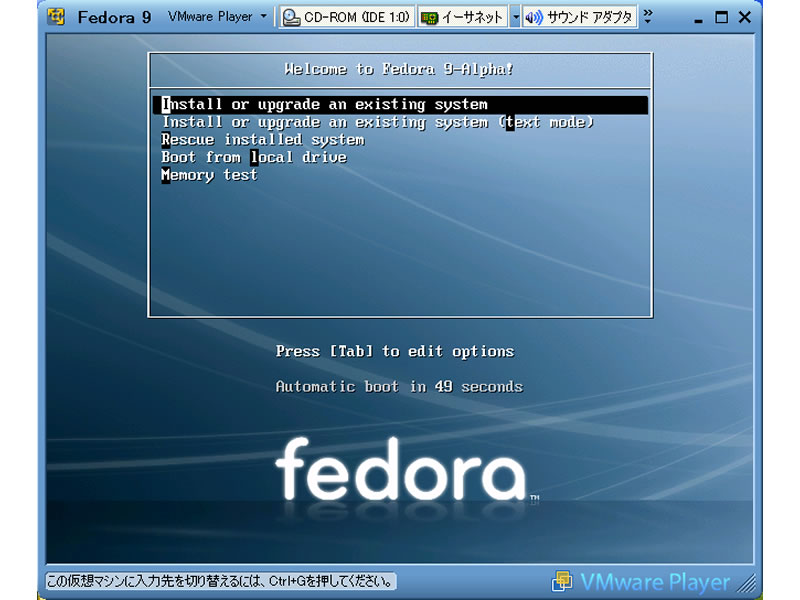
Task: Click the sound adapter speaker icon
Action: click(x=533, y=17)
